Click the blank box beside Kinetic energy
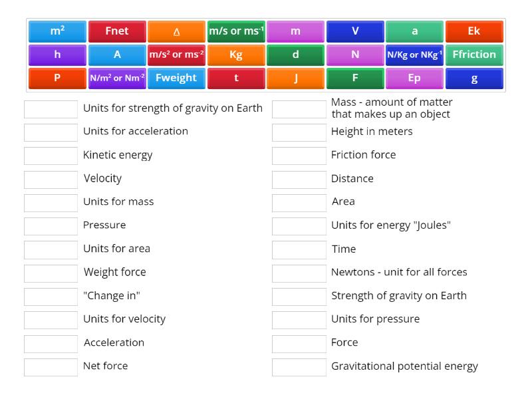 point(50,156)
